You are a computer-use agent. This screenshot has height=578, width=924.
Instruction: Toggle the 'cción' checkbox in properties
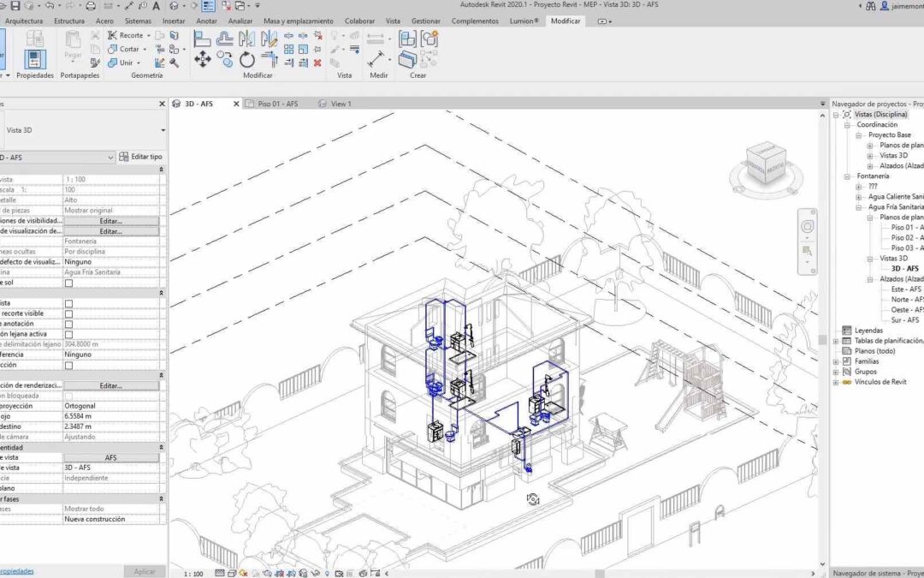69,365
